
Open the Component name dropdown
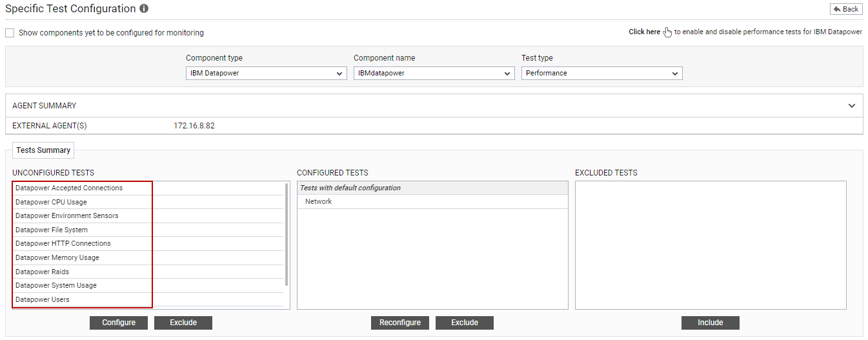[434, 74]
